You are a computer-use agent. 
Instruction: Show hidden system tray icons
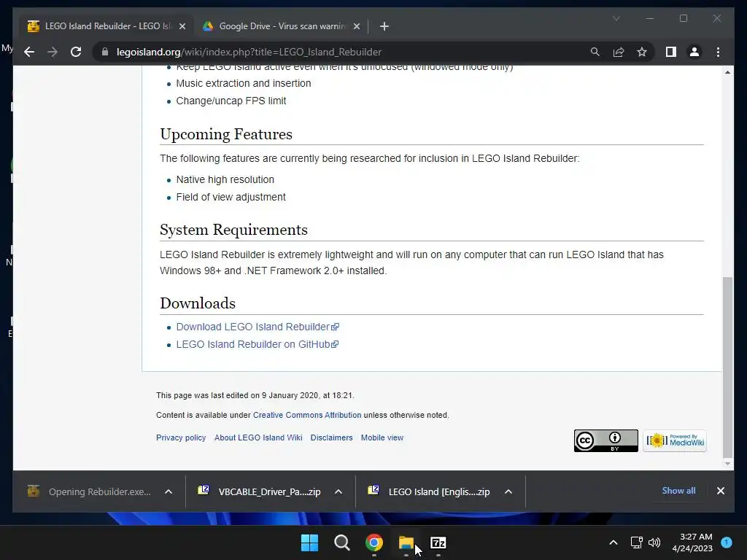(614, 542)
